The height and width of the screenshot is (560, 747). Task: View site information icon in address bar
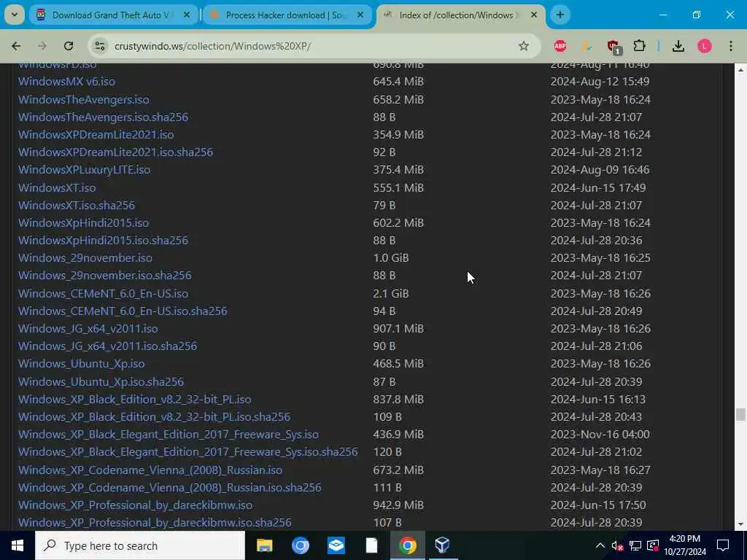[x=99, y=46]
